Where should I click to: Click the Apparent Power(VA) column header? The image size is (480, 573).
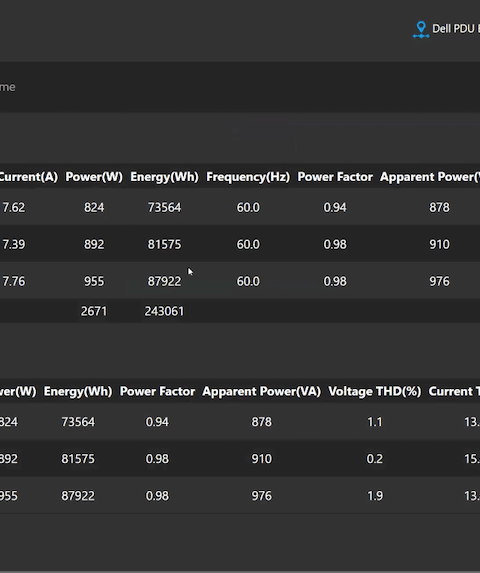point(261,391)
